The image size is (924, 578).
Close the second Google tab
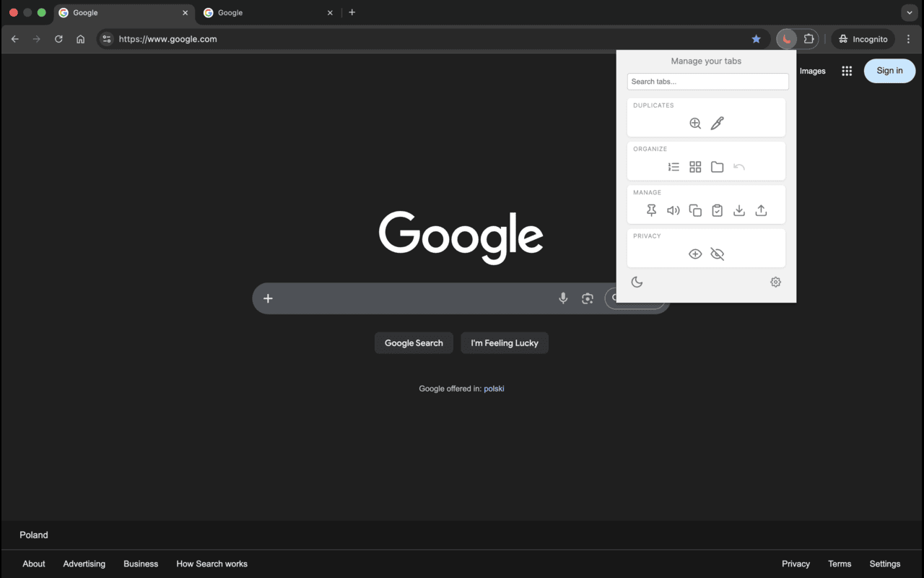tap(330, 13)
